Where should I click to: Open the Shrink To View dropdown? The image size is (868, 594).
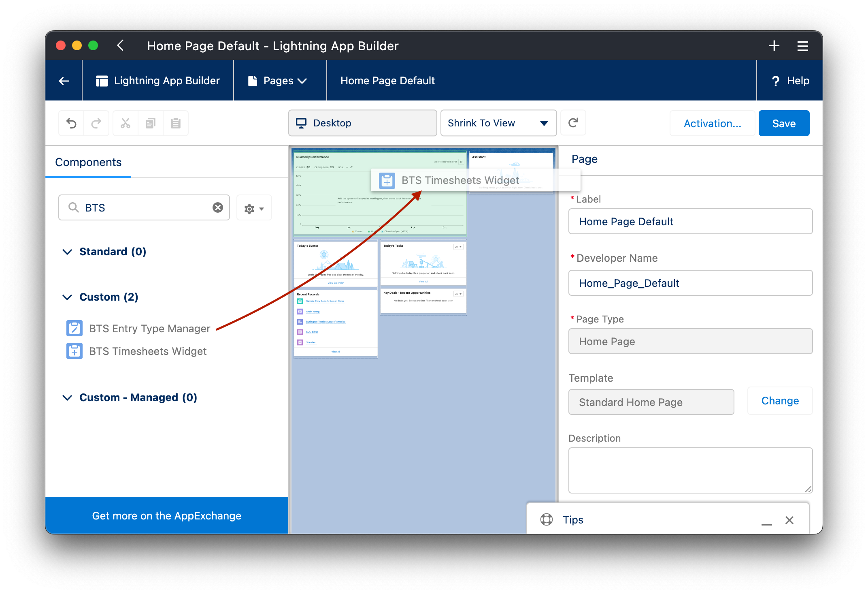[x=498, y=123]
